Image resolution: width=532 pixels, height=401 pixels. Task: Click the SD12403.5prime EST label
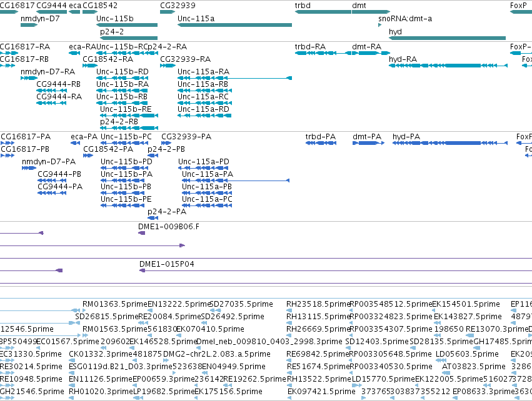click(377, 342)
